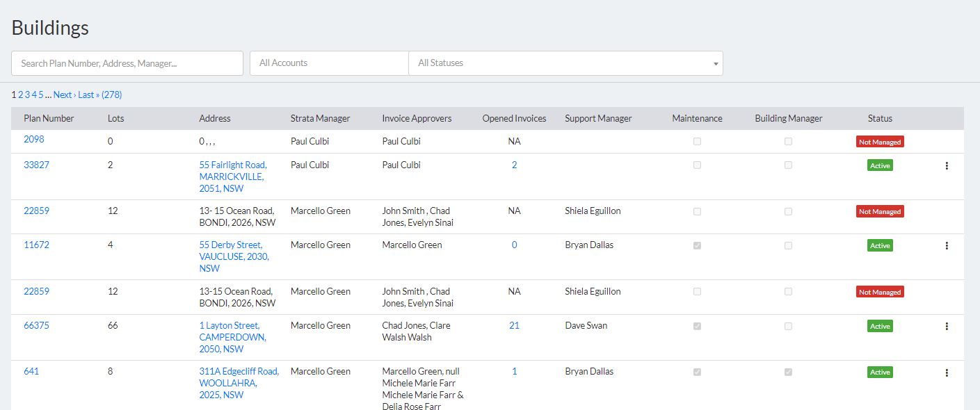Viewport: 980px width, 410px height.
Task: Open plan number 11672
Action: pyautogui.click(x=36, y=245)
